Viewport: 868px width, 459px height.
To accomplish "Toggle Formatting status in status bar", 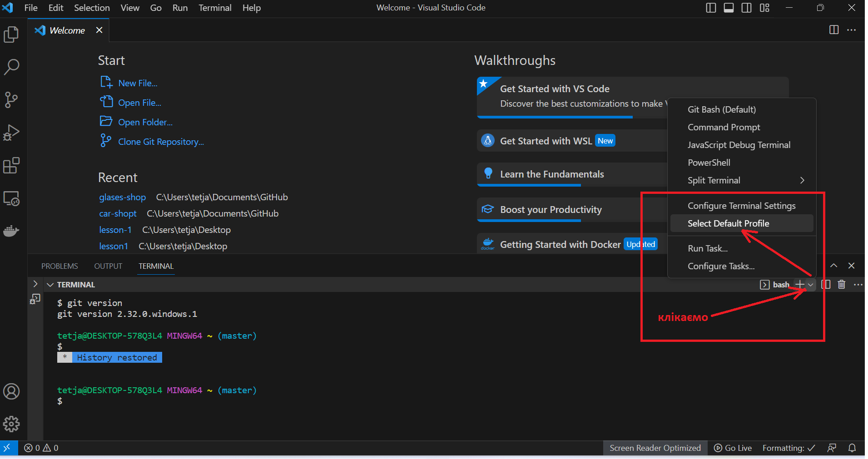I will click(x=789, y=448).
